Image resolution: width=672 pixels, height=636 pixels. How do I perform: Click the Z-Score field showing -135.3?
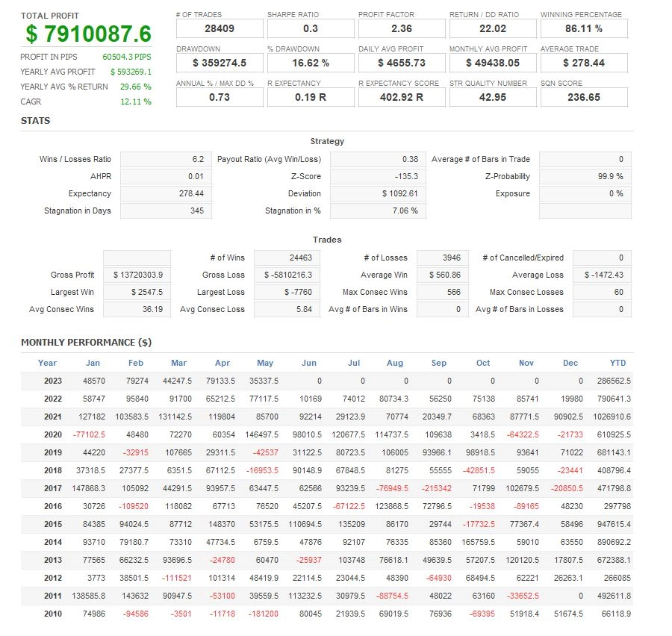click(378, 177)
